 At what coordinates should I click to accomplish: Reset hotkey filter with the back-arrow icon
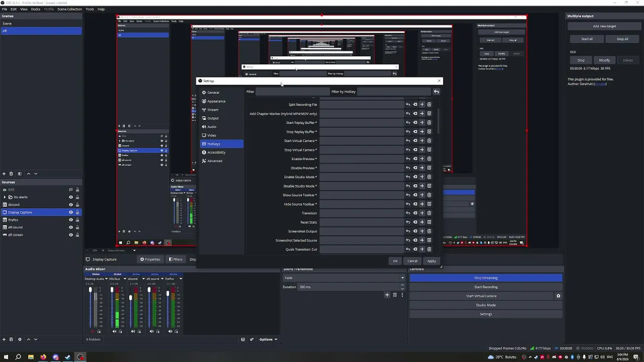click(x=436, y=92)
